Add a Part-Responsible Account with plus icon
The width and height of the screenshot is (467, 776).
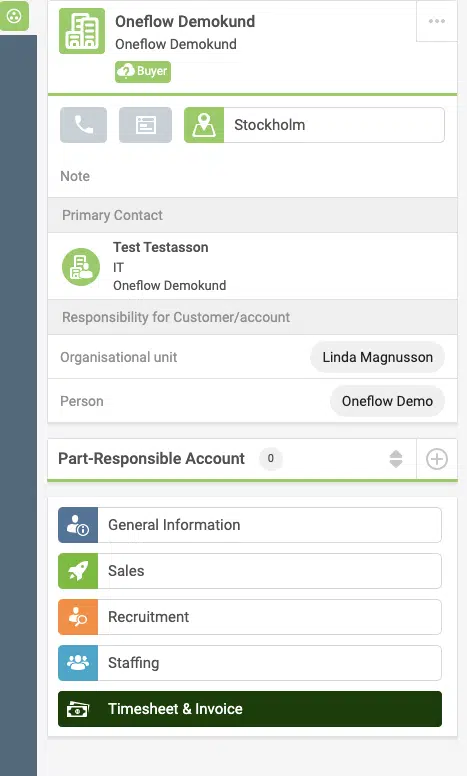(437, 459)
